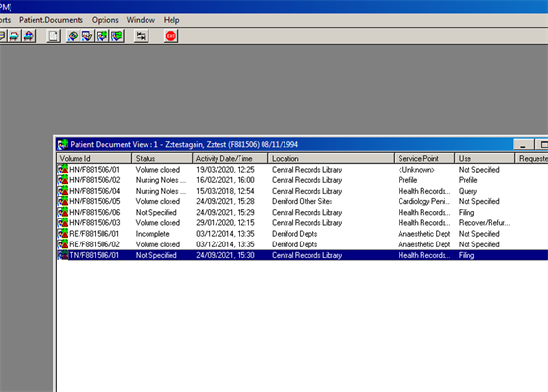Click date '24/09/2021, 15:30'
The width and height of the screenshot is (548, 392).
click(x=225, y=255)
